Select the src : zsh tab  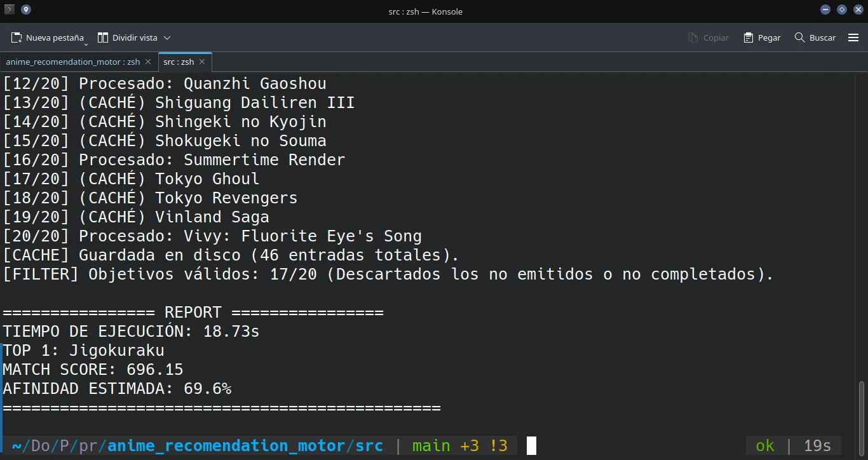coord(179,62)
